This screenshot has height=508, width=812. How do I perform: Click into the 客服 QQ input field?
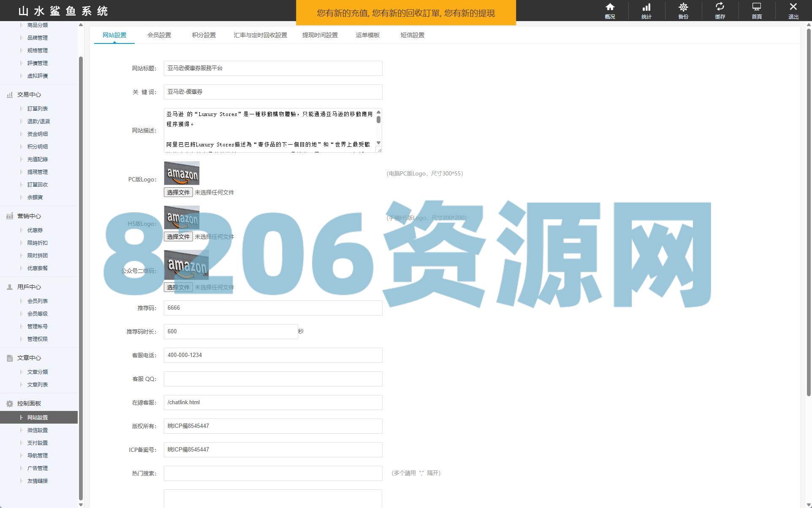(x=273, y=379)
